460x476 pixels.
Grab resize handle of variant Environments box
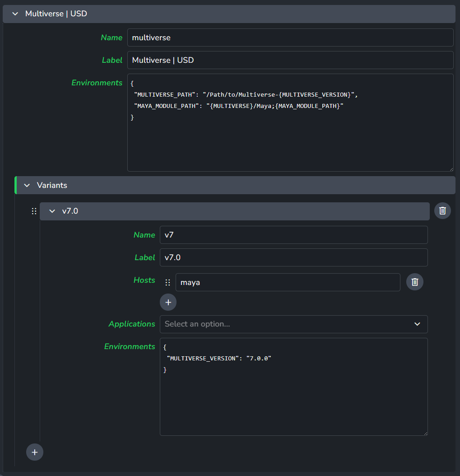425,433
